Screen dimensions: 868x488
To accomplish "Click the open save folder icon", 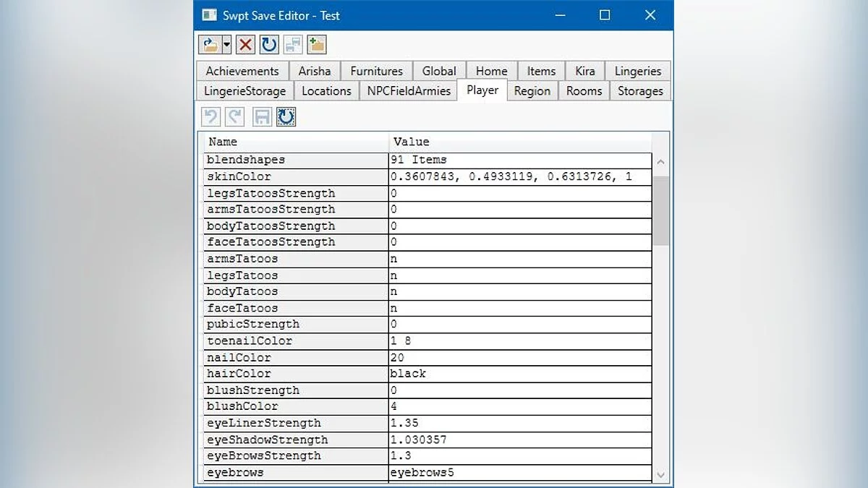I will (x=209, y=45).
